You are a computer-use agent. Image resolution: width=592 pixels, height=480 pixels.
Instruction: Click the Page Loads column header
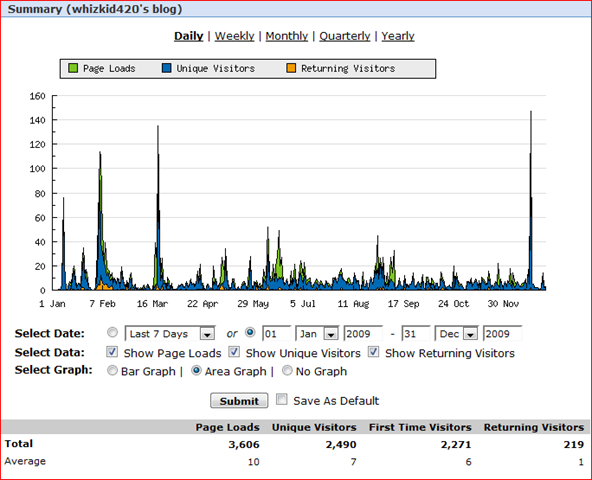point(227,427)
